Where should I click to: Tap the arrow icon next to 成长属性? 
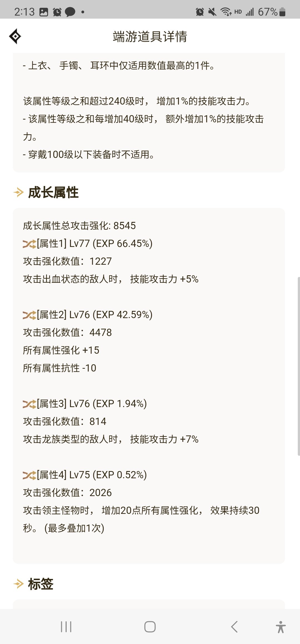19,192
